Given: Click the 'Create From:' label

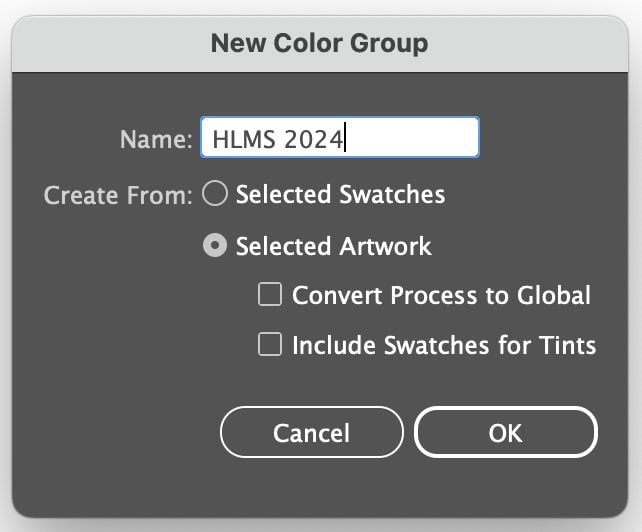Looking at the screenshot, I should tap(118, 195).
